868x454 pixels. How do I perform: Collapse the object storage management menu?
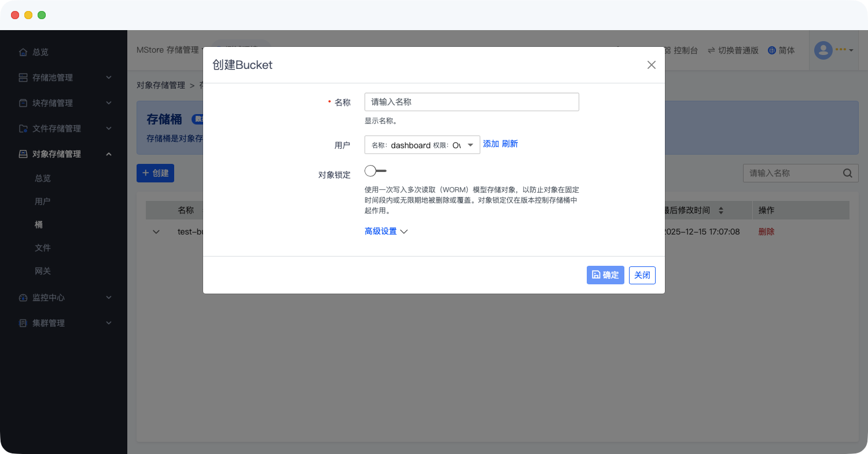click(x=109, y=154)
